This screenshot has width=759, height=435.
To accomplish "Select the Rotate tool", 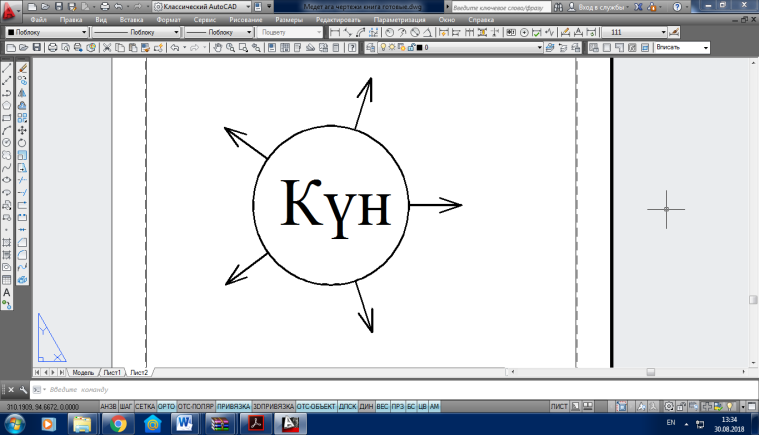I will [x=22, y=143].
